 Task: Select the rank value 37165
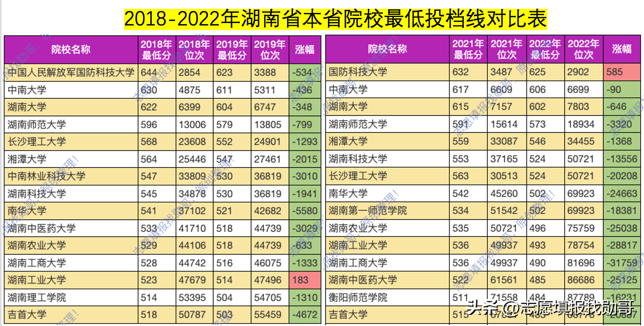point(504,159)
